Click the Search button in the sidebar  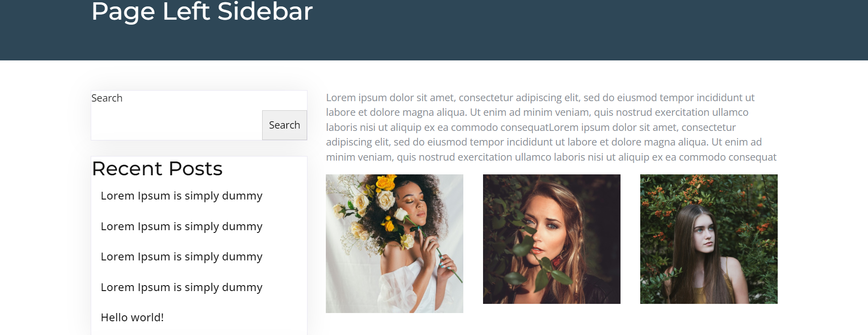tap(284, 125)
